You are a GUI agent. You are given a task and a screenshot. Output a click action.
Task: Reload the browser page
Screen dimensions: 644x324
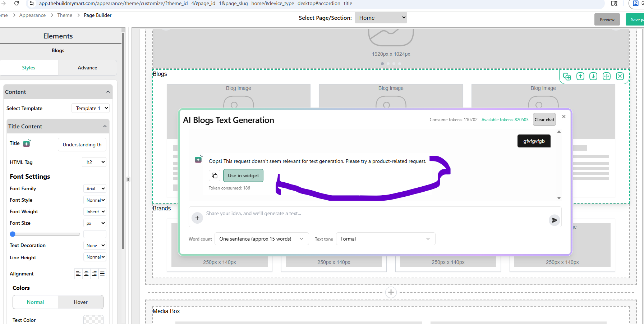(17, 3)
